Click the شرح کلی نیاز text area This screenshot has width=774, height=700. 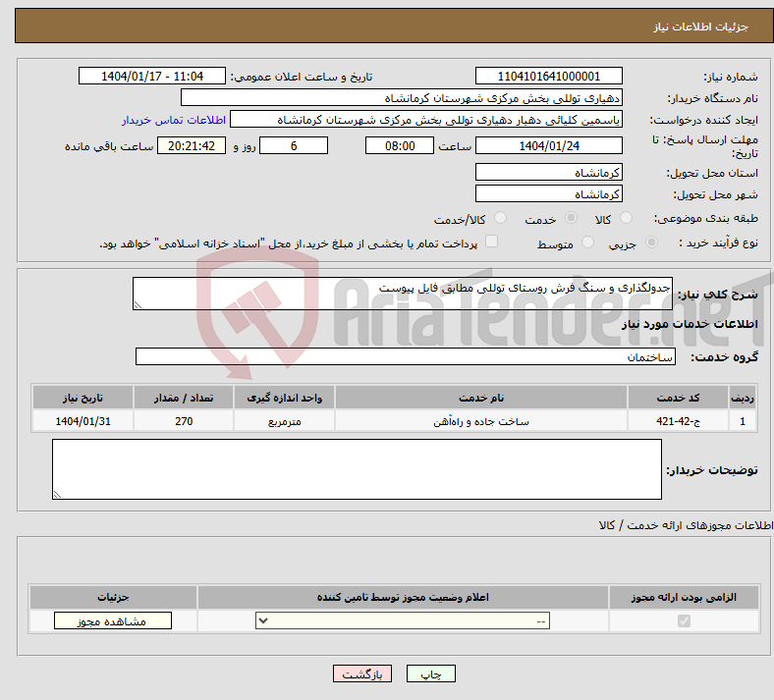[x=403, y=294]
